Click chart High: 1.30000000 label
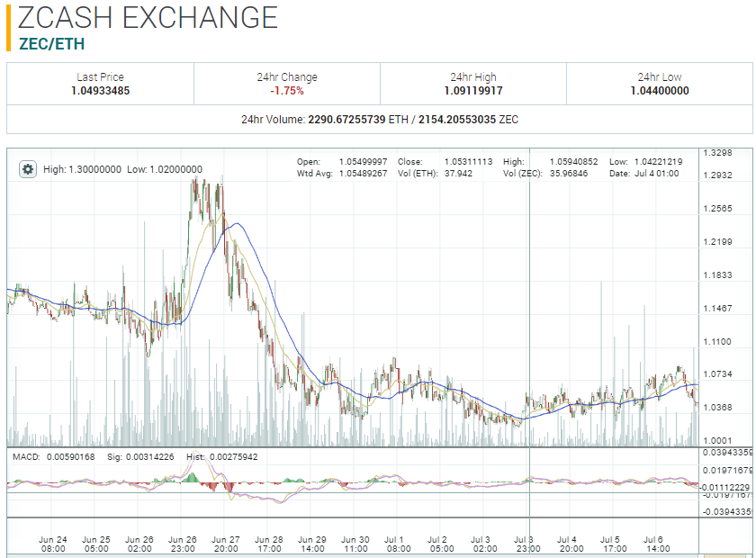The image size is (756, 558). (x=82, y=169)
